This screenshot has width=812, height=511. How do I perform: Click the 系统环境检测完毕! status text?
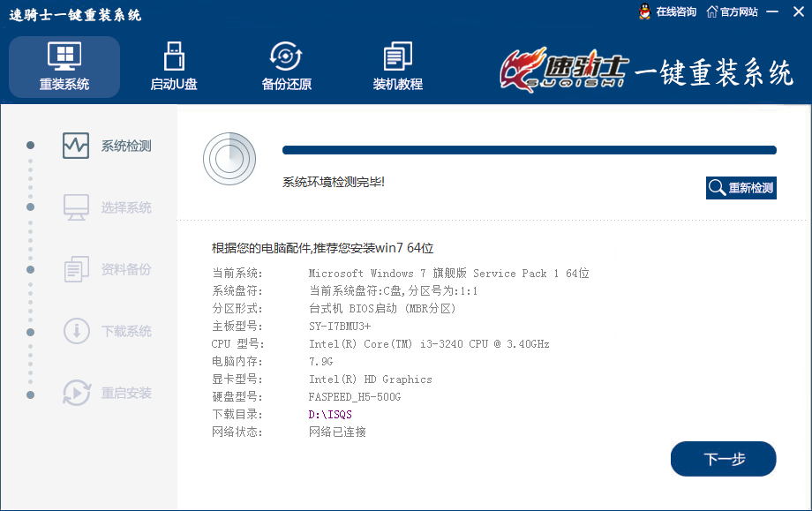click(333, 182)
